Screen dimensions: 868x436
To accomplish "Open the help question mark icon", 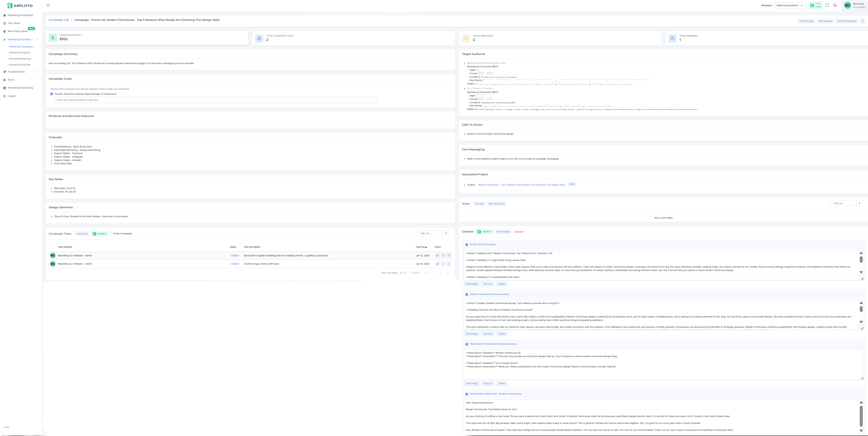I will [x=862, y=21].
